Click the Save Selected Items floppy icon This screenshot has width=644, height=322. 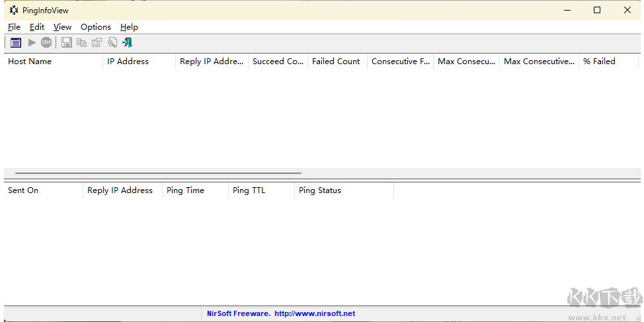[67, 42]
